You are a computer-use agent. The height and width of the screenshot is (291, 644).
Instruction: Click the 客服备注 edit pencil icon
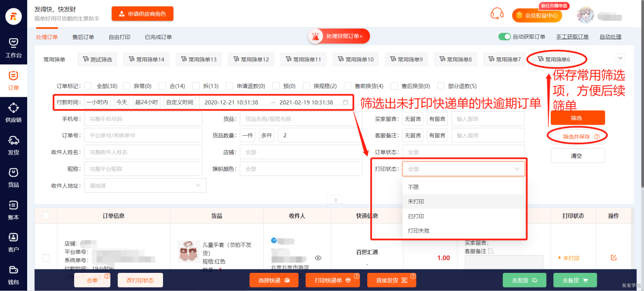pyautogui.click(x=490, y=251)
